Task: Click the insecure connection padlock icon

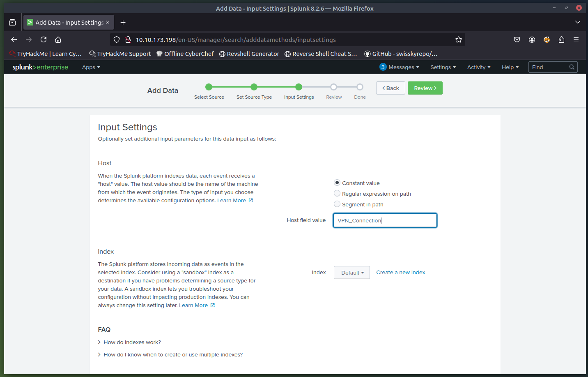Action: coord(128,39)
